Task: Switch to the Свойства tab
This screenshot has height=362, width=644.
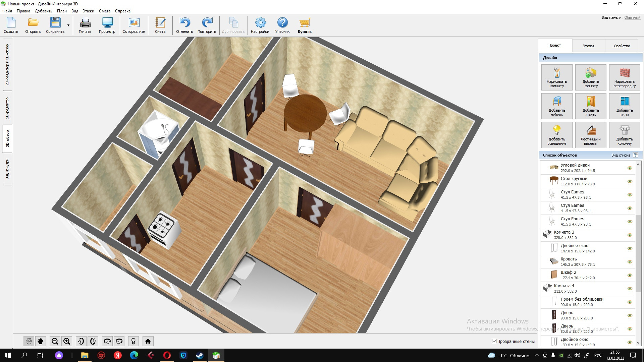Action: tap(622, 46)
